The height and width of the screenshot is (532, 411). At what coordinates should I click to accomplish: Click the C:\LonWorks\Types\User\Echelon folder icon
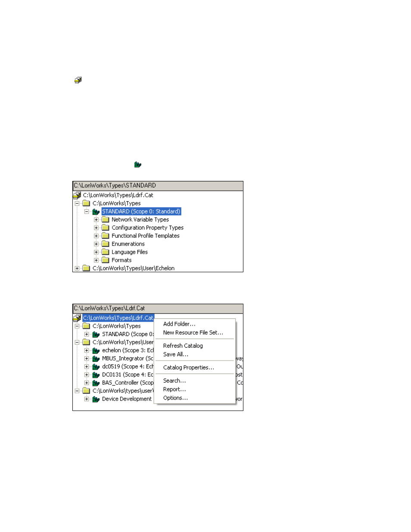click(x=86, y=268)
